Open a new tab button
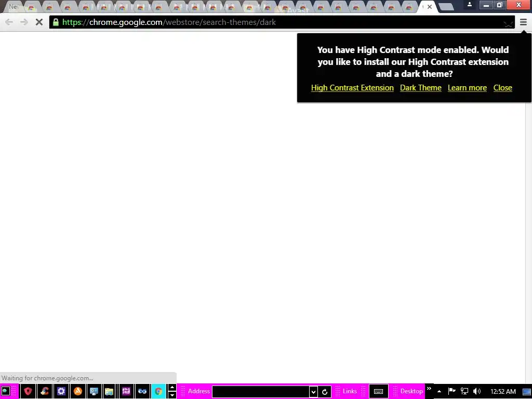532x399 pixels. point(446,7)
